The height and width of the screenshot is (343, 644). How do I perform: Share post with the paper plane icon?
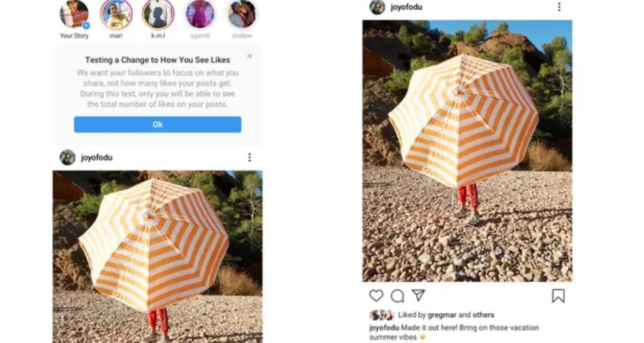pyautogui.click(x=418, y=295)
